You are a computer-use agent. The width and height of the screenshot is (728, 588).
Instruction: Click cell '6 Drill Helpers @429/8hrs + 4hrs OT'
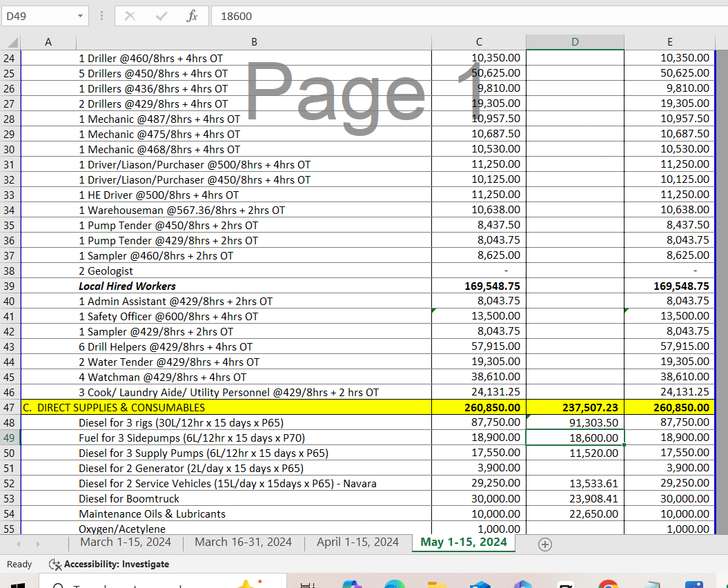click(254, 347)
